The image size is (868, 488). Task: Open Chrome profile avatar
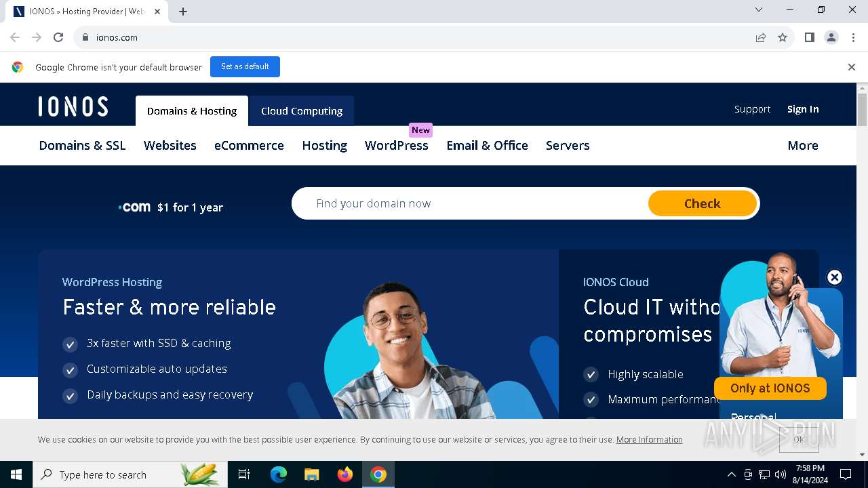831,37
